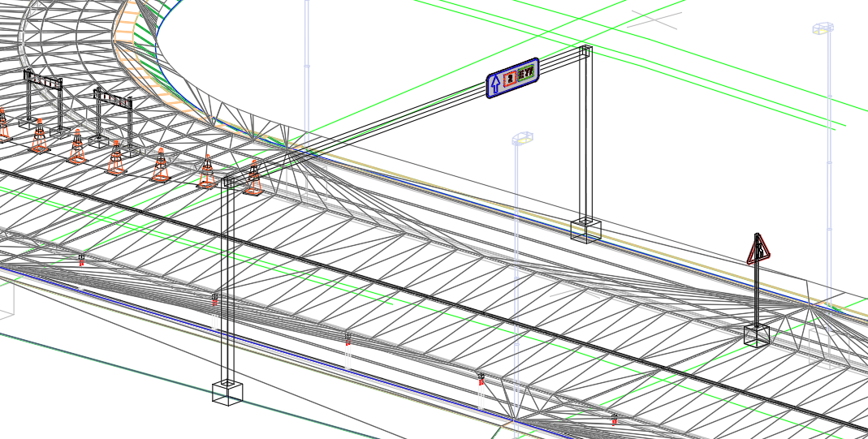Click the warning sign's foundation block
The width and height of the screenshot is (868, 439).
click(757, 334)
